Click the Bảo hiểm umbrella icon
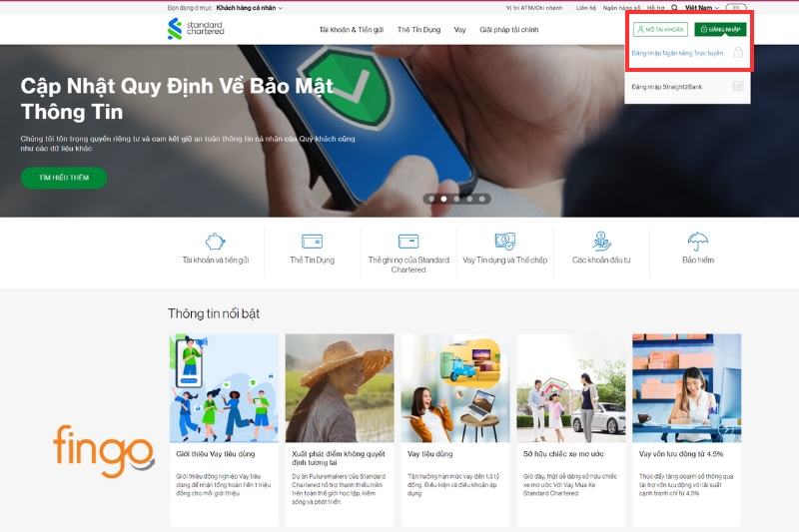Viewport: 799px width, 532px height. (697, 242)
